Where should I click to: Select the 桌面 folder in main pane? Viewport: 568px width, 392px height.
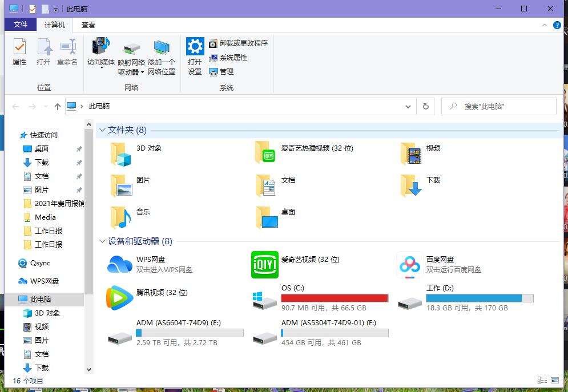coord(275,217)
